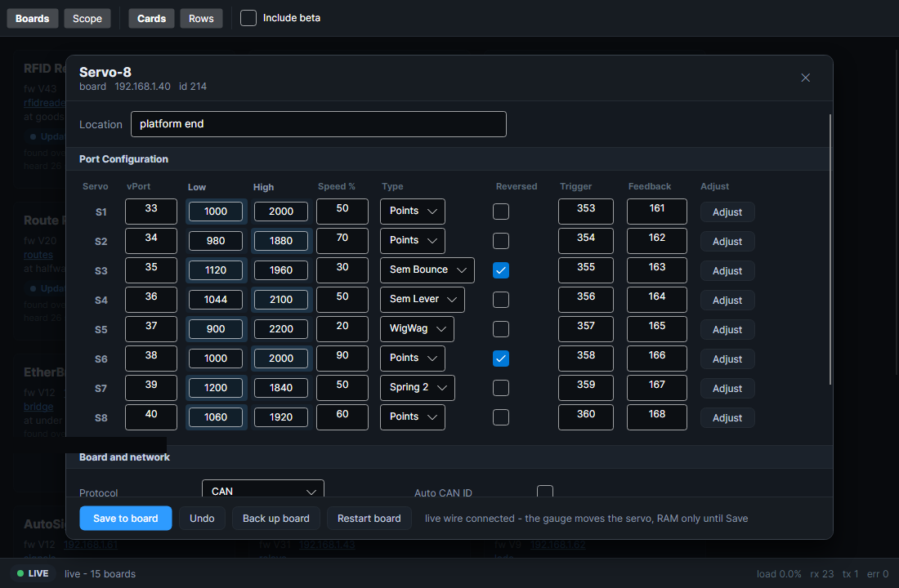Click the S8 Low field 1060
The image size is (899, 588).
point(216,417)
